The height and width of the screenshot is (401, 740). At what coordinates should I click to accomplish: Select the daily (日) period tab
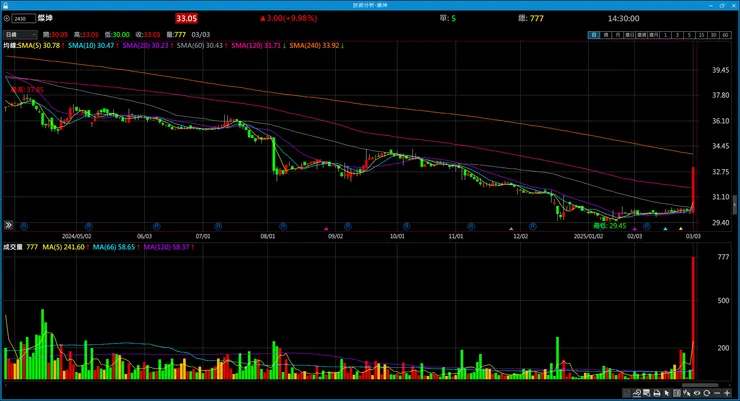click(594, 35)
